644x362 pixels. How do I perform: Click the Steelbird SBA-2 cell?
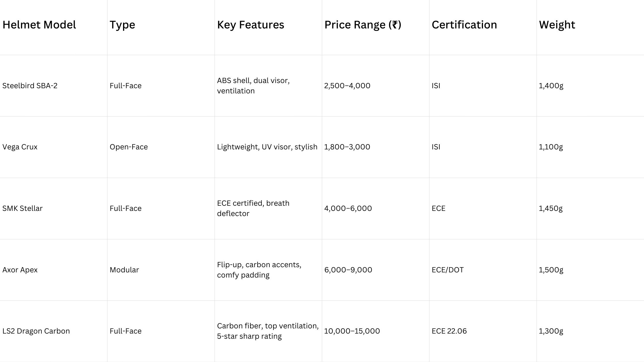coord(30,86)
